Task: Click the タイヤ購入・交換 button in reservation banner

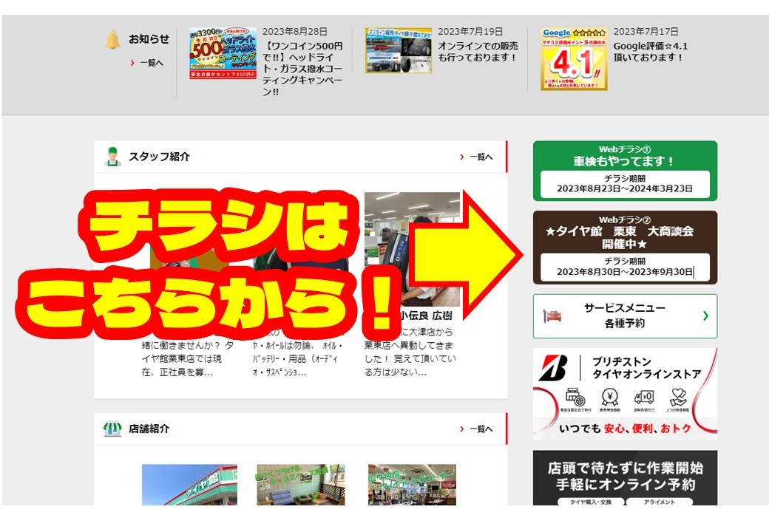Action: (x=591, y=502)
